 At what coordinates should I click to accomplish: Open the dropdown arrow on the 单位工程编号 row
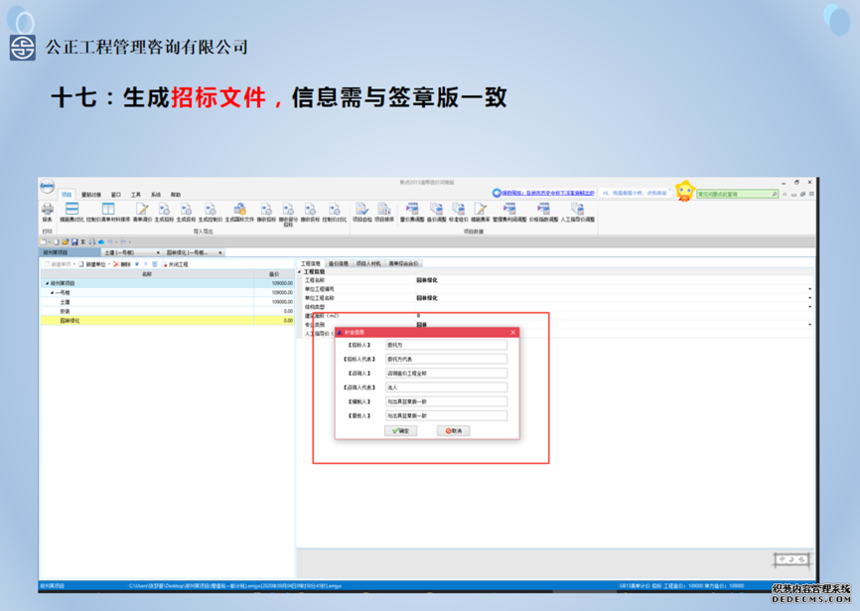tap(810, 289)
